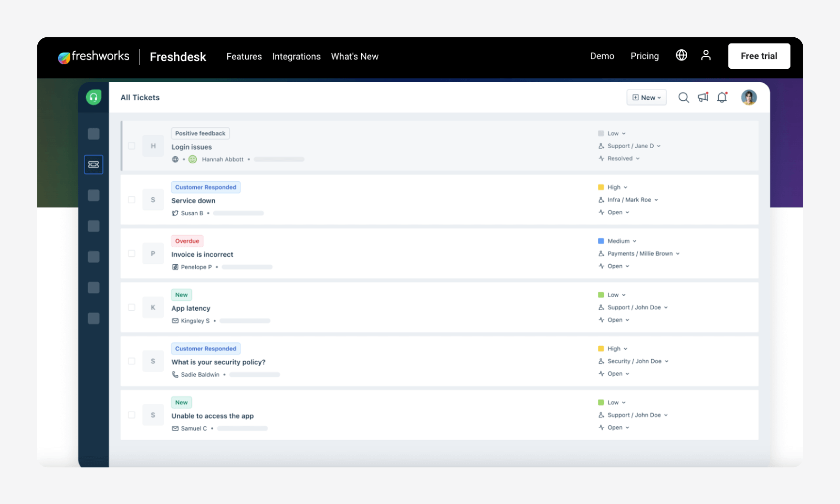This screenshot has width=840, height=504.
Task: Open the Tickets icon in sidebar
Action: [x=93, y=165]
